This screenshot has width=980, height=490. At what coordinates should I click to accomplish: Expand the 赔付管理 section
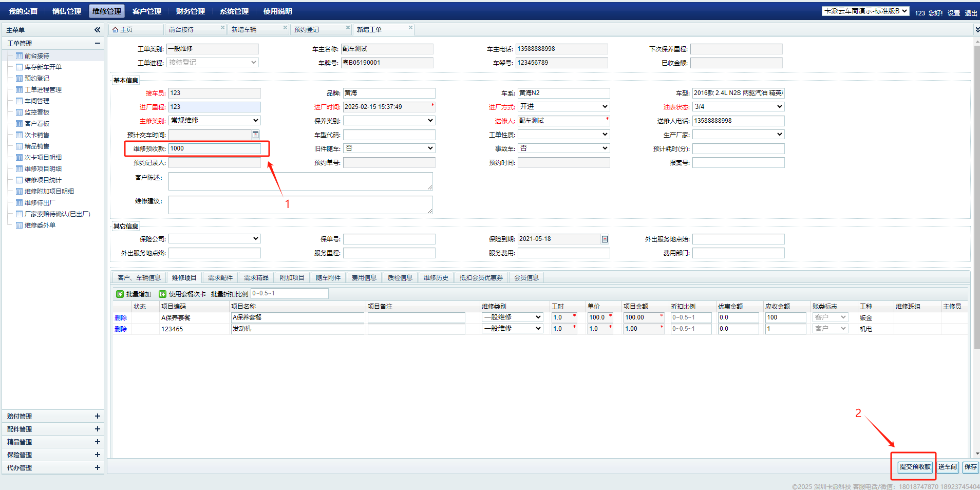pyautogui.click(x=97, y=416)
